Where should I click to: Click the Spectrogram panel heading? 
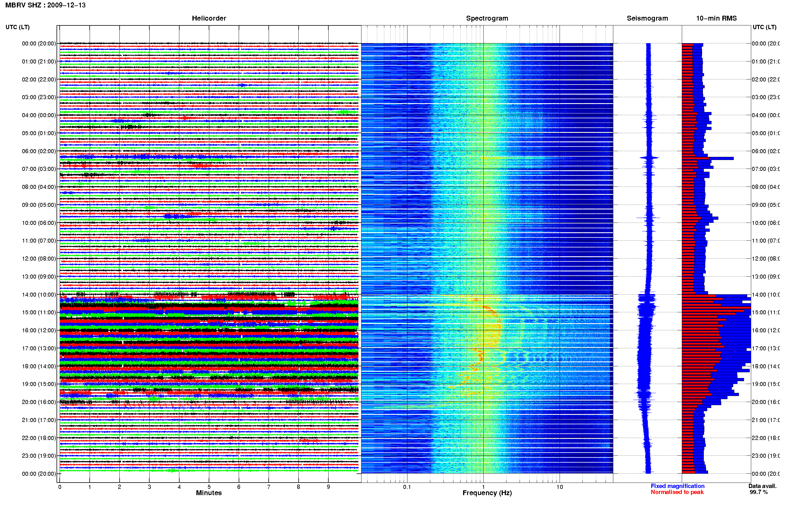(487, 18)
